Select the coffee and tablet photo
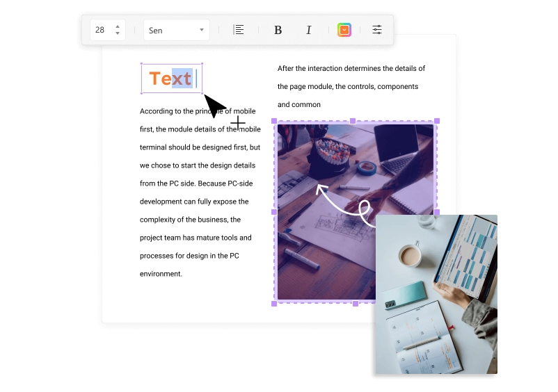The image size is (558, 392). tap(436, 294)
